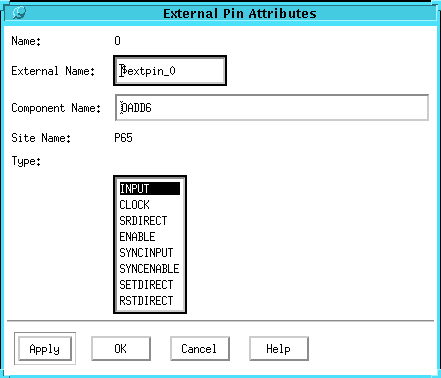This screenshot has height=378, width=441.
Task: Select SYNCENABLE pin type
Action: pyautogui.click(x=150, y=269)
